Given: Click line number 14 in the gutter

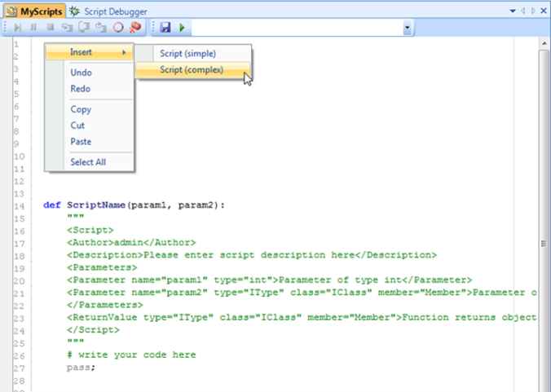Looking at the screenshot, I should point(20,206).
